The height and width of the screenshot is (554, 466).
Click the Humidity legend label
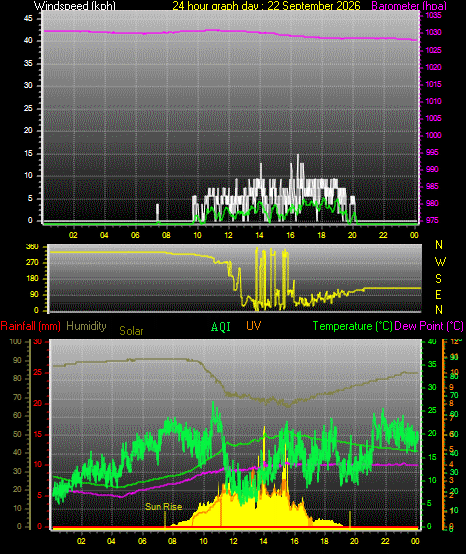click(86, 326)
